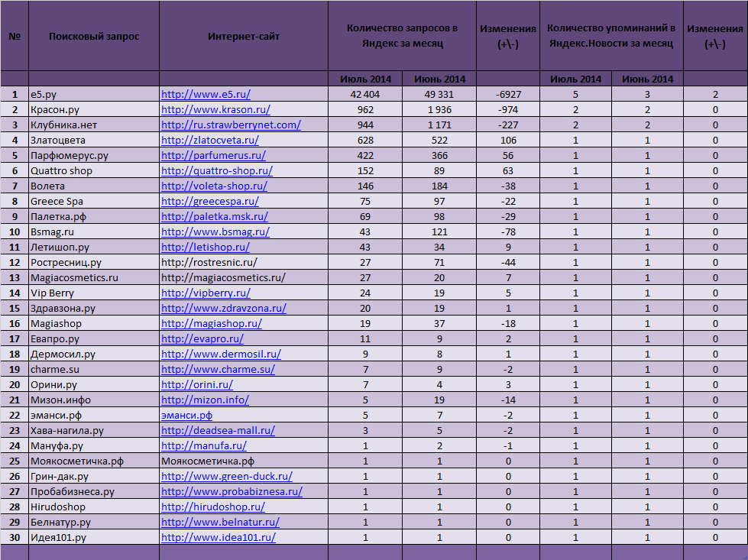Click the 1 936 value cell
This screenshot has width=748, height=560.
[x=439, y=110]
